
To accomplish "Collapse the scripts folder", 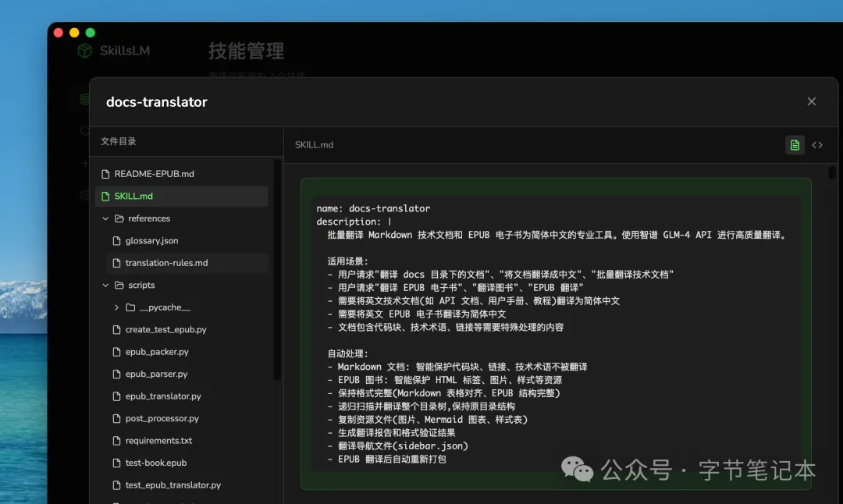I will pyautogui.click(x=105, y=285).
